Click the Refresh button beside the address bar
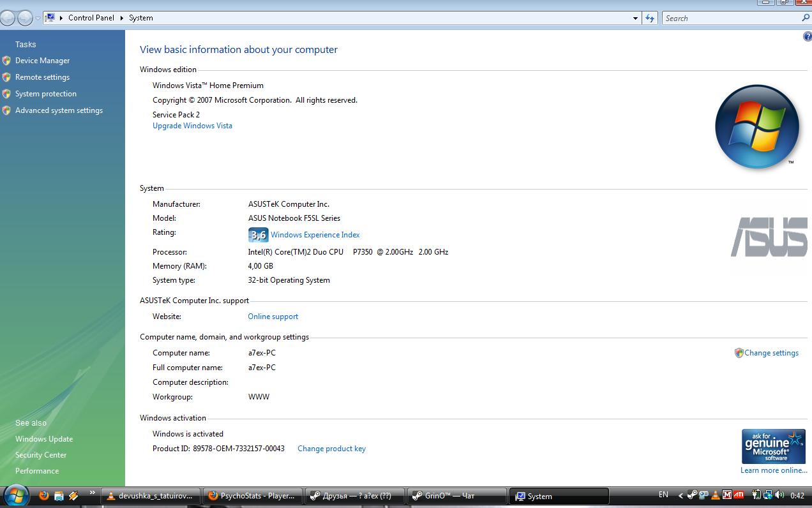Image resolution: width=812 pixels, height=508 pixels. click(x=650, y=18)
